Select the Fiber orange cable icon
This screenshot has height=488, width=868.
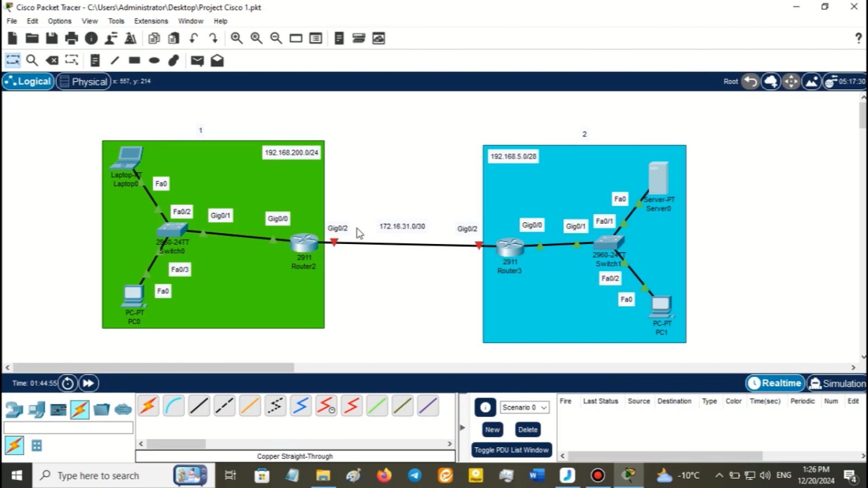(250, 405)
